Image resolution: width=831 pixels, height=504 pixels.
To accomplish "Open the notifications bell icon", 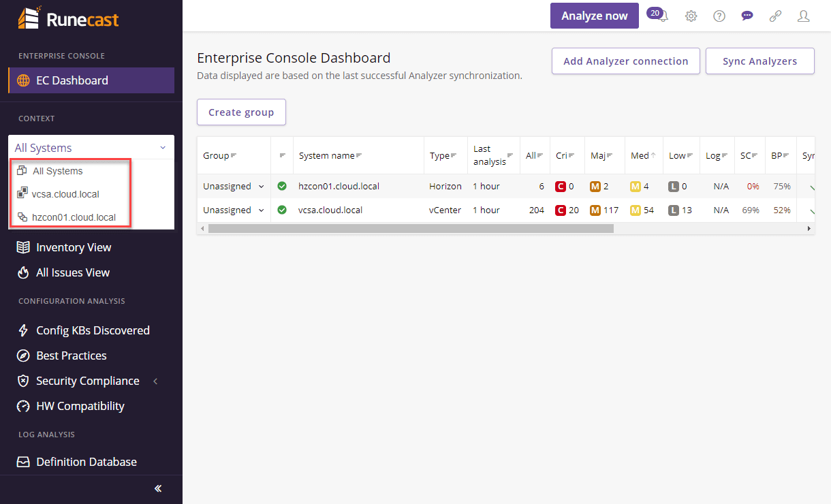I will (663, 16).
